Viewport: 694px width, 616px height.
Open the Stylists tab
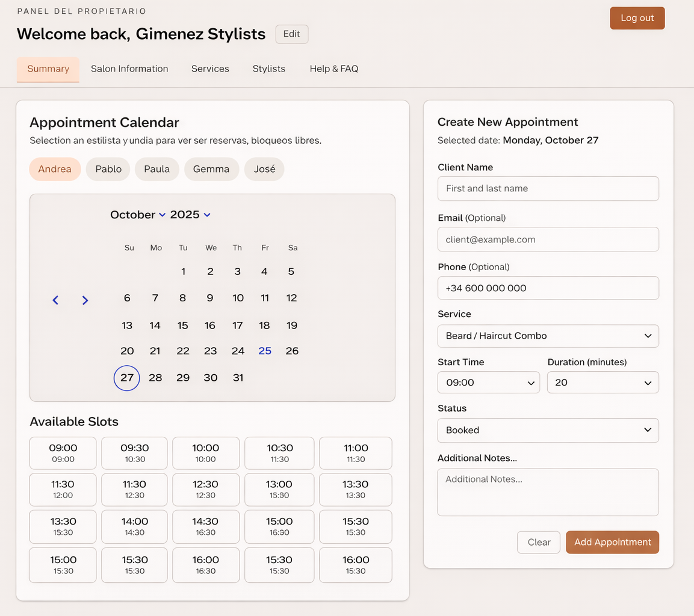268,69
